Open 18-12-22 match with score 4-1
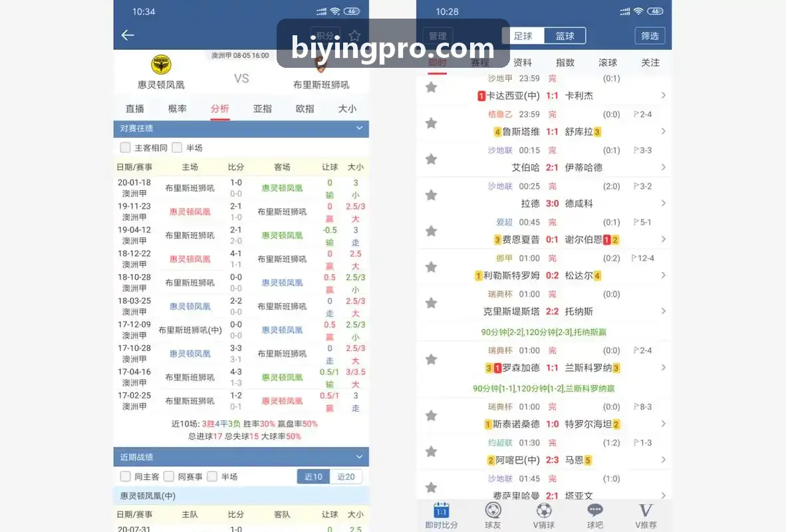The height and width of the screenshot is (532, 786). coord(241,259)
